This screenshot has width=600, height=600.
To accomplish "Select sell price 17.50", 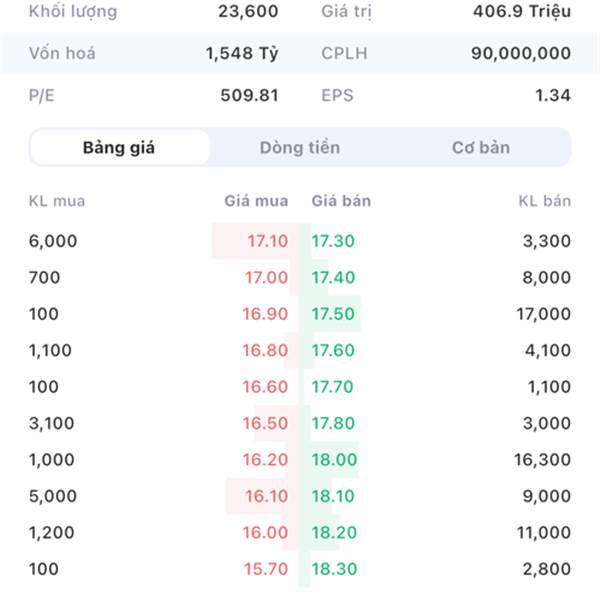I will tap(333, 314).
